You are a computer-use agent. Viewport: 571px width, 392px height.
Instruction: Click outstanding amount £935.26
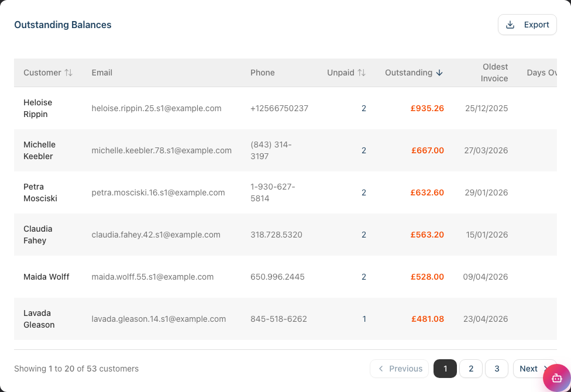[427, 108]
